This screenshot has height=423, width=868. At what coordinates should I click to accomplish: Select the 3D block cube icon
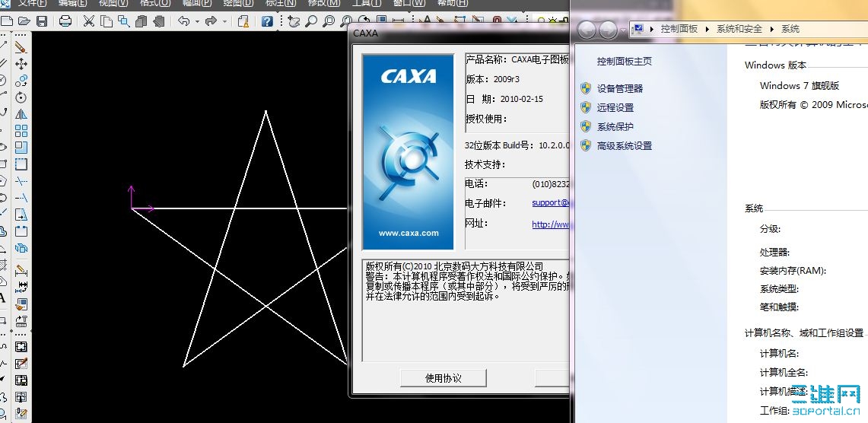[21, 248]
